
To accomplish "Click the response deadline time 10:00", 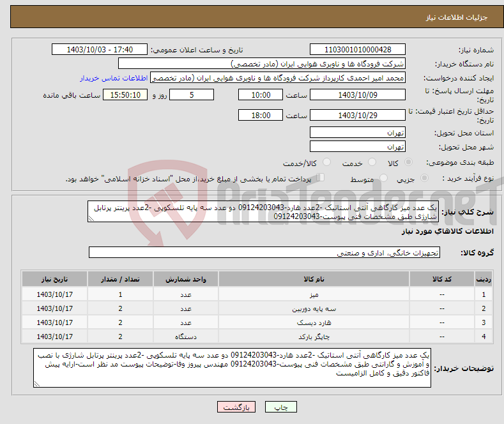I will click(x=261, y=95).
